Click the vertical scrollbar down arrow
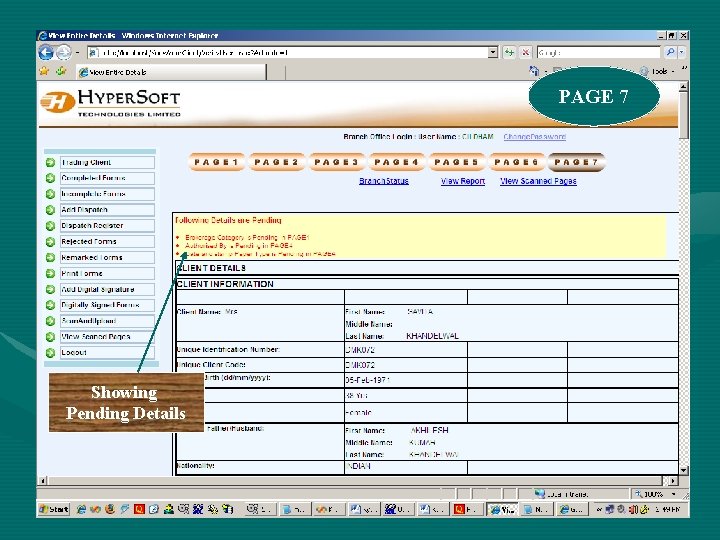This screenshot has width=720, height=540. tap(683, 470)
